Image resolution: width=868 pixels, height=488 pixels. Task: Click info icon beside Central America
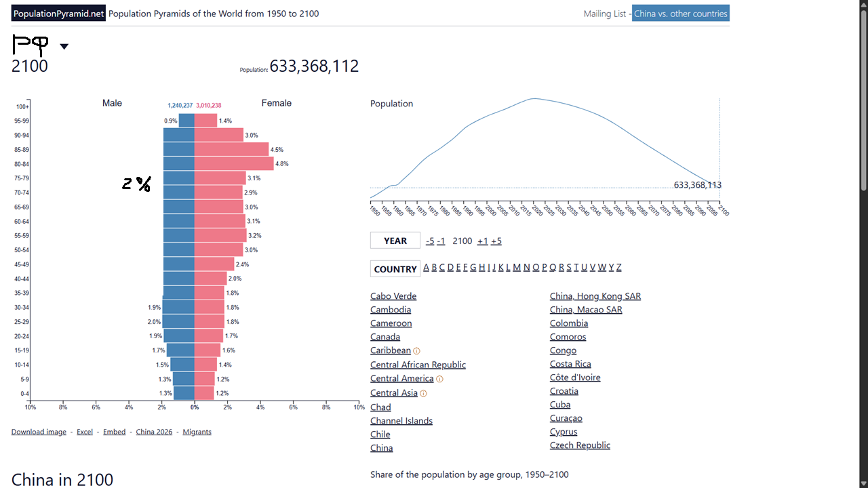439,379
